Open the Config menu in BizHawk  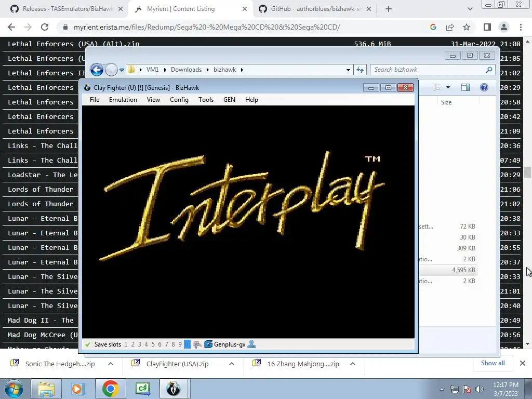pos(179,99)
